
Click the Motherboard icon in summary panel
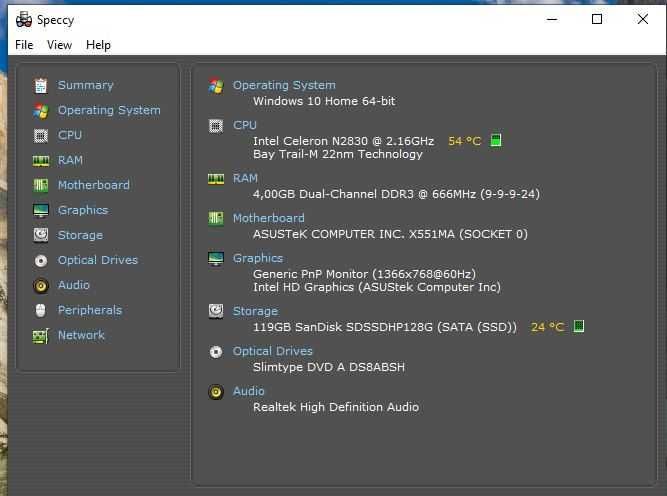click(x=216, y=219)
